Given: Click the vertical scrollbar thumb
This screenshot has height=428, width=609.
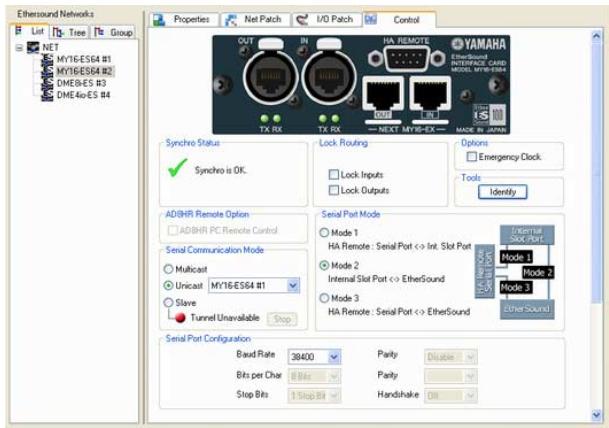Looking at the screenshot, I should click(596, 172).
